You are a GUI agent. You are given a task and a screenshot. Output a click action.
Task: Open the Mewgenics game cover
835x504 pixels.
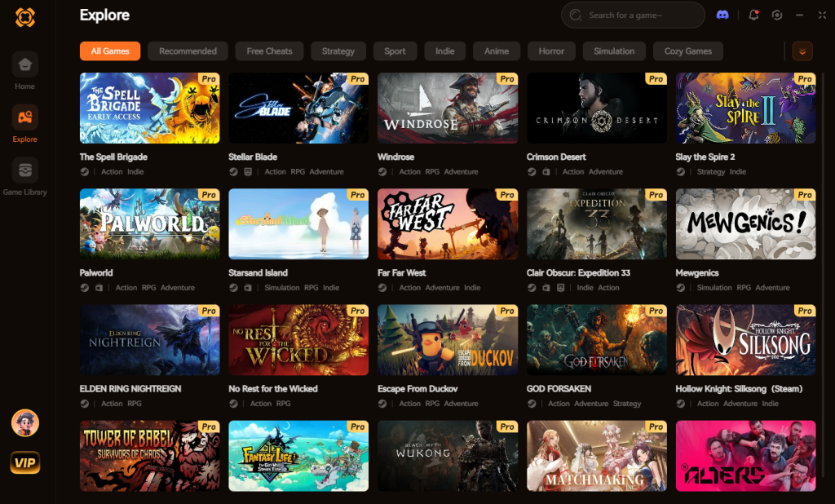point(745,223)
